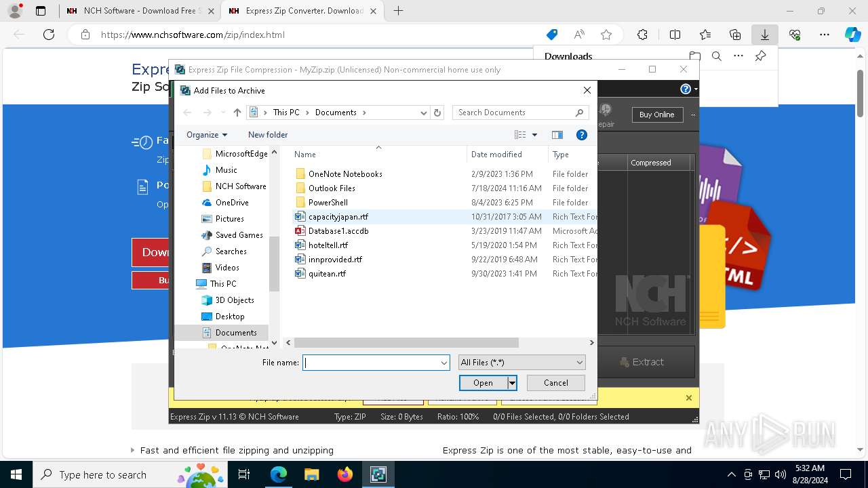Add page to browser favorites
This screenshot has height=488, width=868.
tap(606, 35)
